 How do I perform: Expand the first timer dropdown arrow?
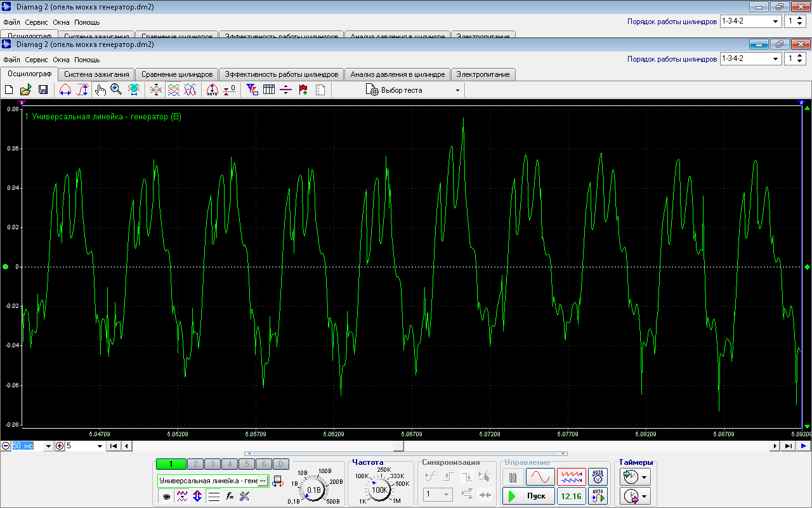pyautogui.click(x=645, y=477)
